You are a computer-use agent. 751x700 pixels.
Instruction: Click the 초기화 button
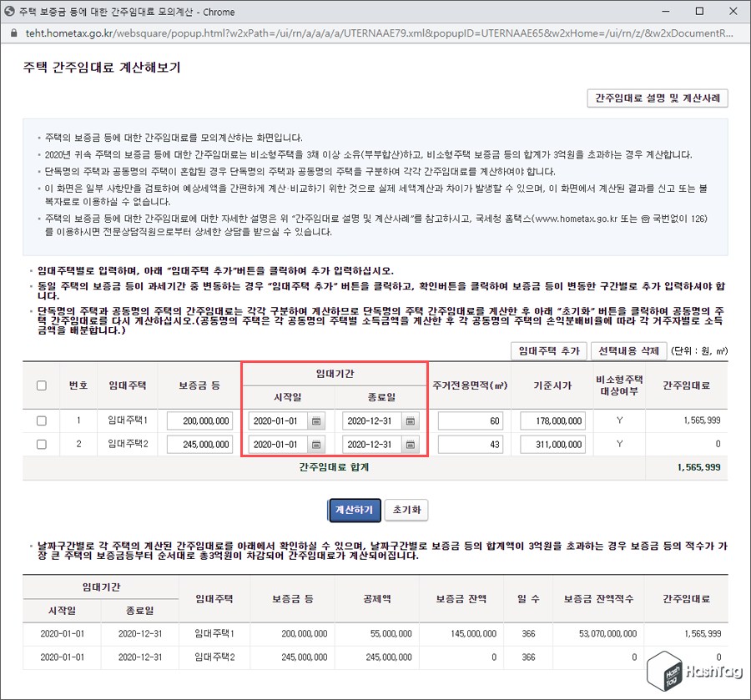[406, 510]
